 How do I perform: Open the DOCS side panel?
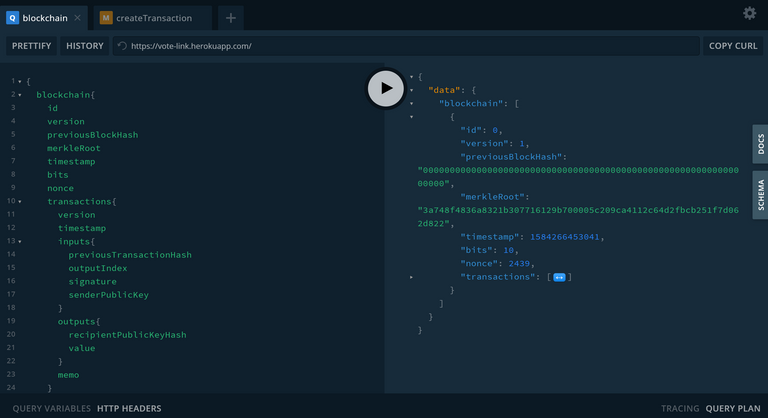pyautogui.click(x=760, y=144)
